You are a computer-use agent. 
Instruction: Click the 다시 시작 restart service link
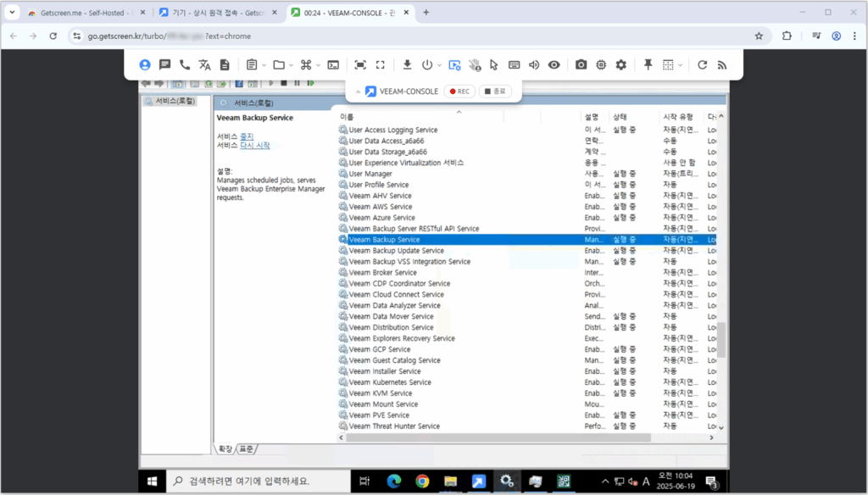click(254, 145)
